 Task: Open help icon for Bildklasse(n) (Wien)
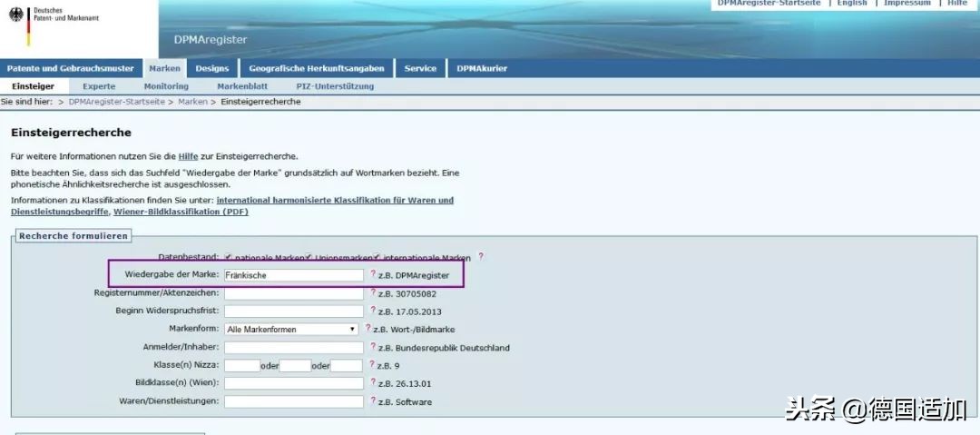pyautogui.click(x=372, y=382)
